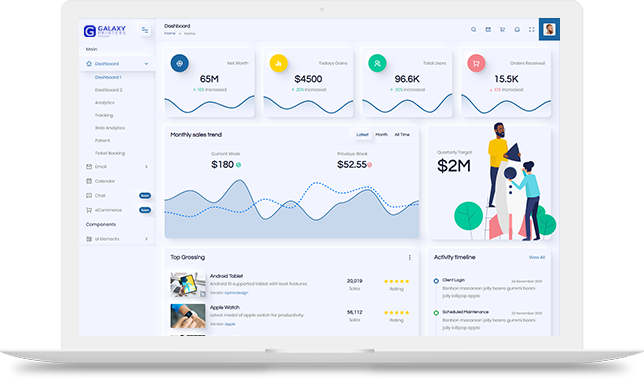Click the Android Tablet product title

226,276
